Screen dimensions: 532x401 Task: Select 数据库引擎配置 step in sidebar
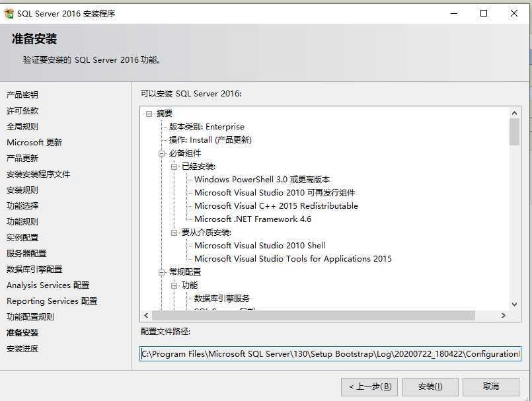tap(34, 270)
